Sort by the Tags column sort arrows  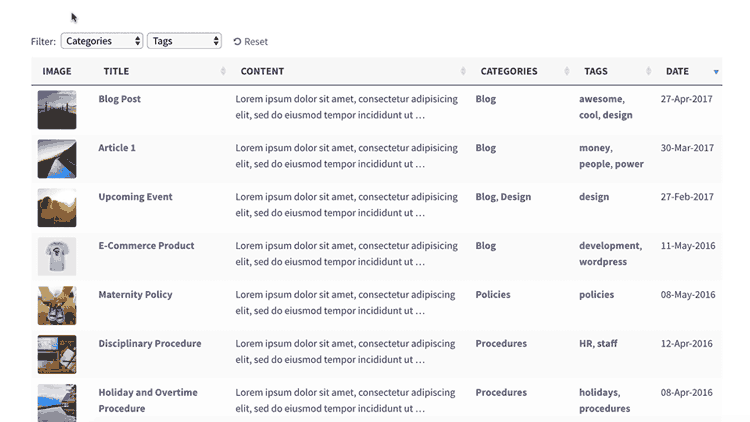click(649, 71)
